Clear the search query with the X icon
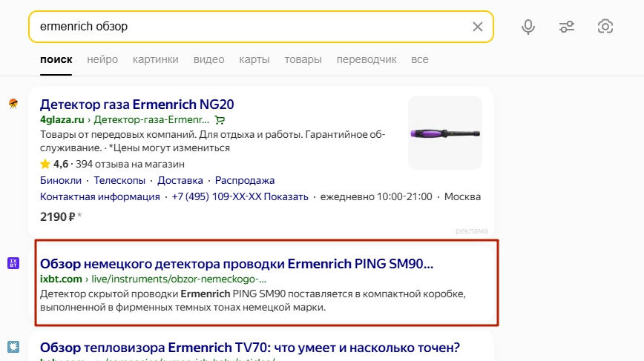The height and width of the screenshot is (361, 644). (477, 27)
